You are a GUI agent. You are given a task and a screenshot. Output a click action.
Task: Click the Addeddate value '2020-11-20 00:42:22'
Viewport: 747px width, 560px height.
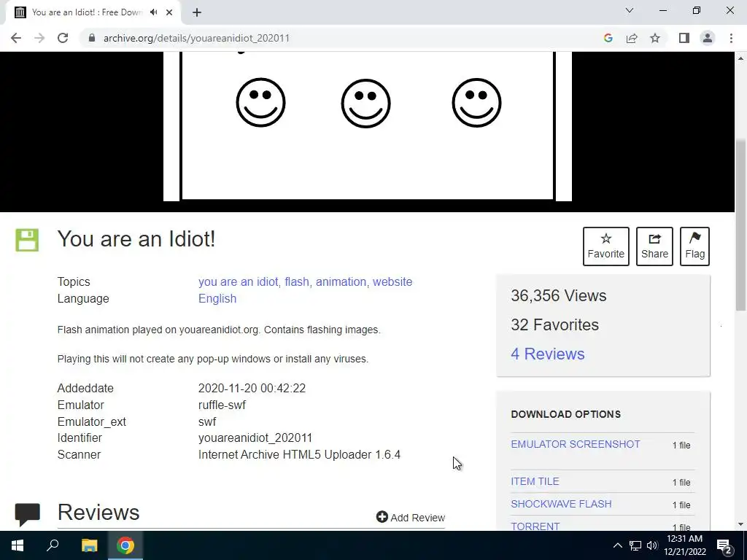252,388
